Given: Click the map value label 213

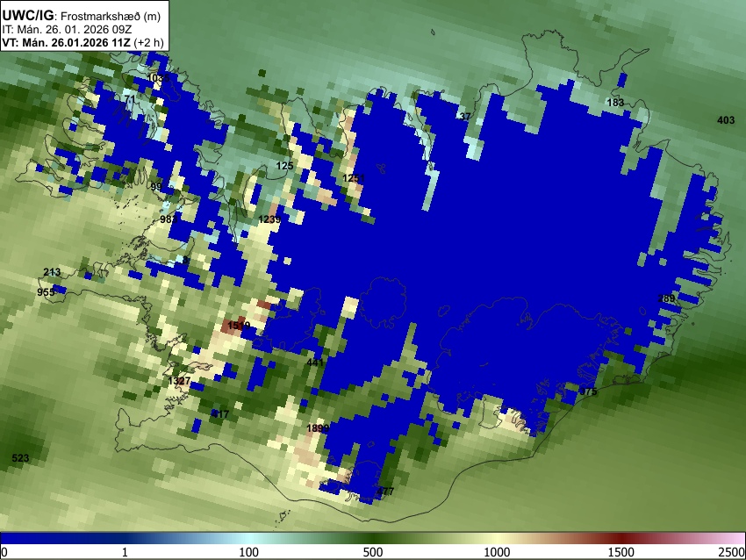Looking at the screenshot, I should (x=52, y=272).
